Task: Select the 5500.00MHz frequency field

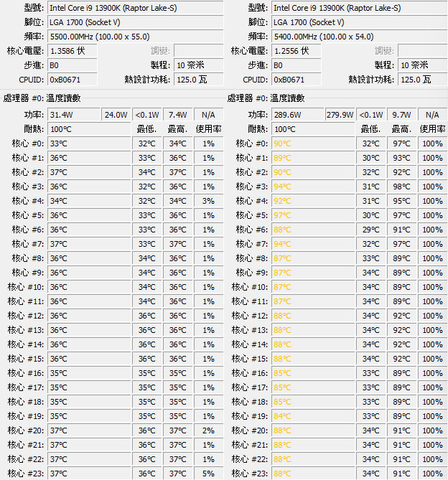Action: tap(136, 37)
